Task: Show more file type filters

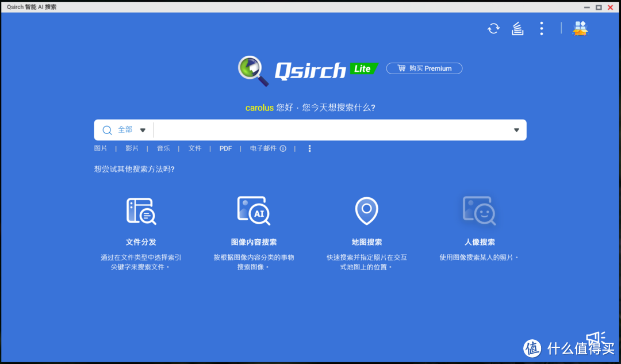Action: point(310,148)
